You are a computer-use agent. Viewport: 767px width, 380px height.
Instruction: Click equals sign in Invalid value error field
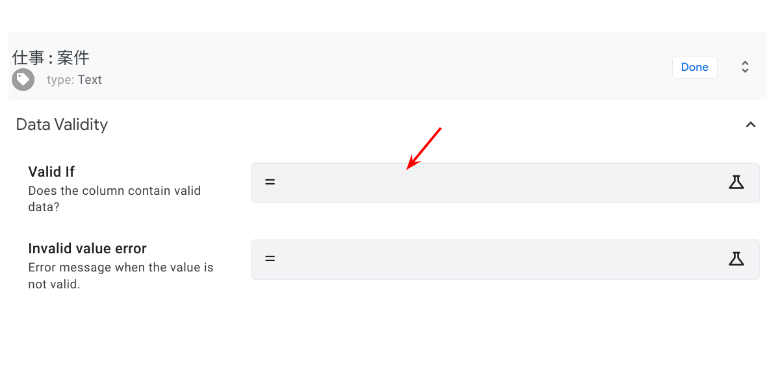pos(270,258)
